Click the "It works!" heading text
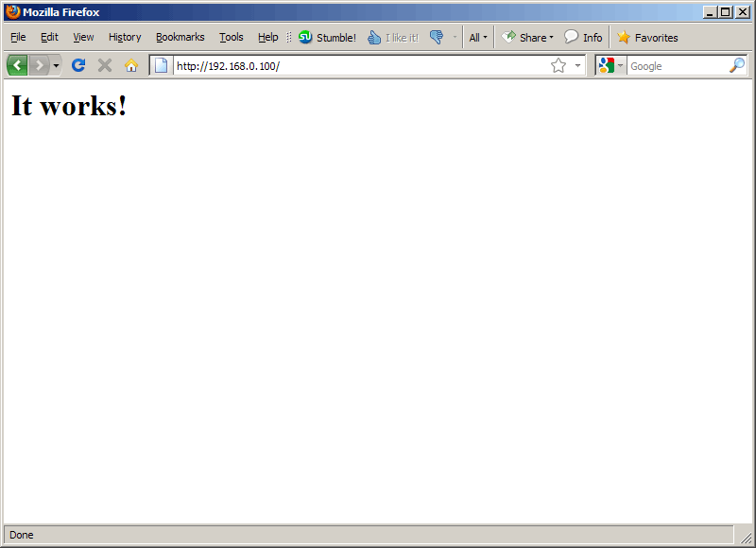Image resolution: width=756 pixels, height=548 pixels. [x=69, y=106]
